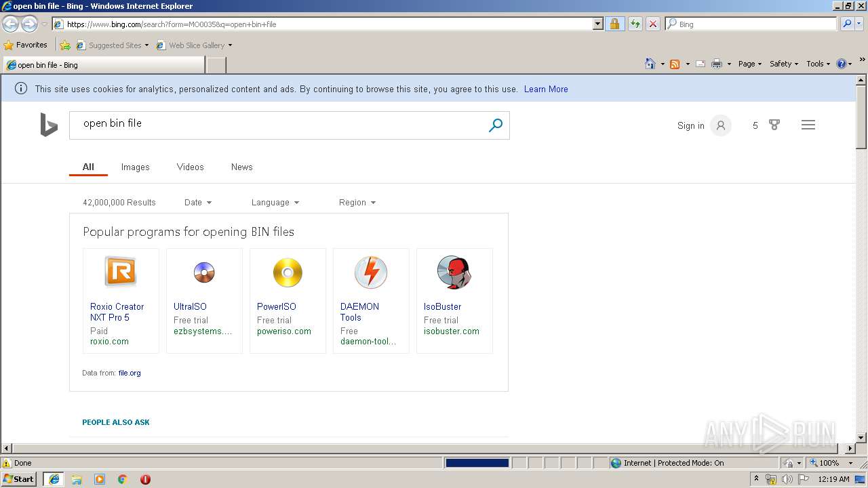Open the Region filter dropdown

[357, 202]
